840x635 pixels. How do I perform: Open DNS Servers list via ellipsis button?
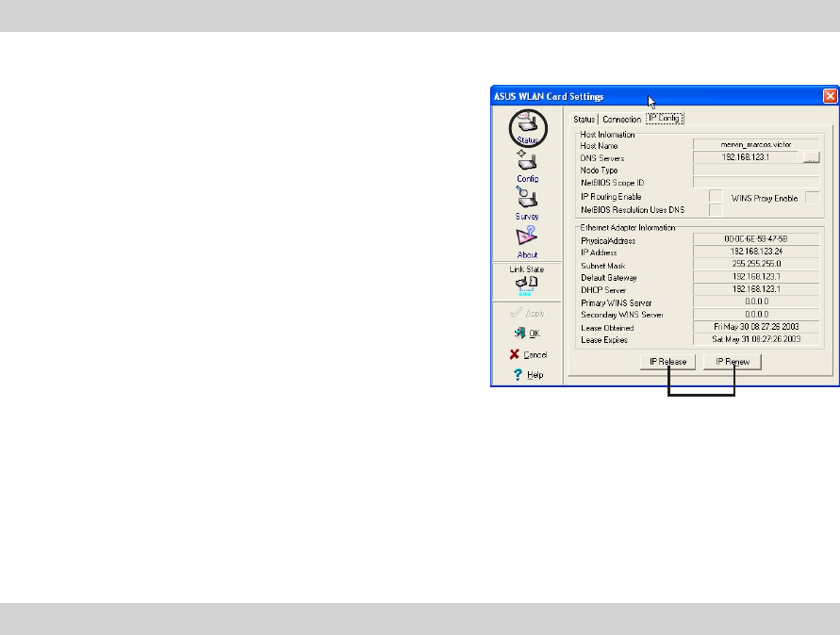pos(811,157)
